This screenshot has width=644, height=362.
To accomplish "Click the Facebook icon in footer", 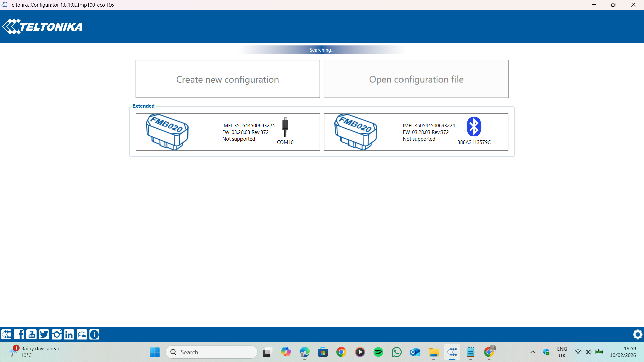I will [x=19, y=334].
